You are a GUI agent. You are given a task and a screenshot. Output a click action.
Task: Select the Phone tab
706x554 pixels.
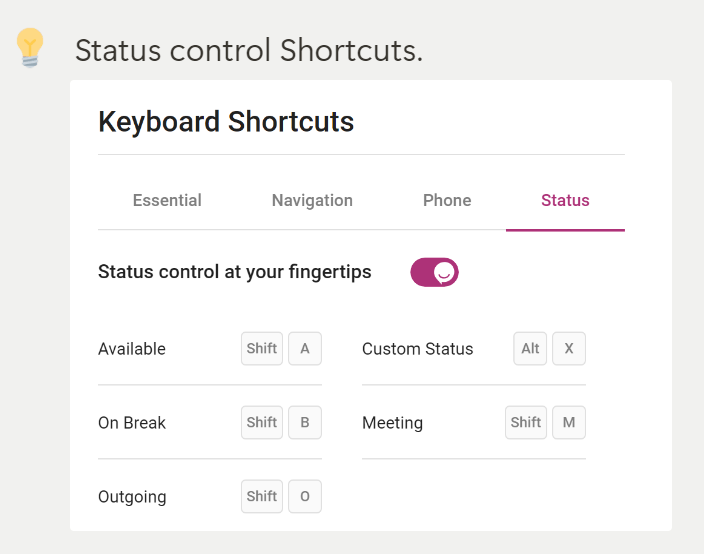447,200
